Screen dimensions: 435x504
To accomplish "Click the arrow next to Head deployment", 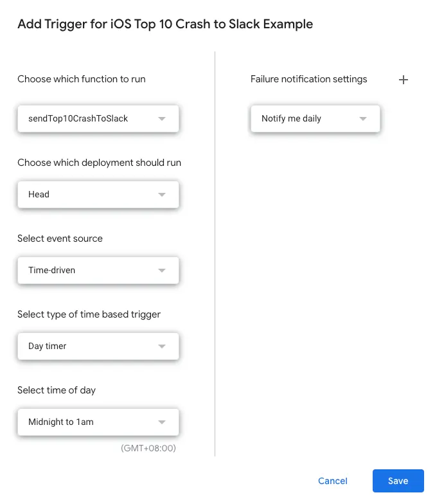I will click(162, 195).
